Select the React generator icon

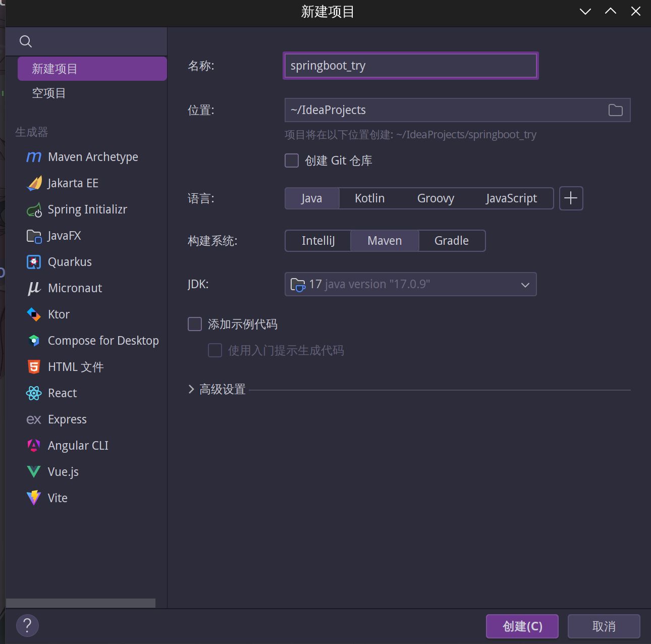pos(34,393)
